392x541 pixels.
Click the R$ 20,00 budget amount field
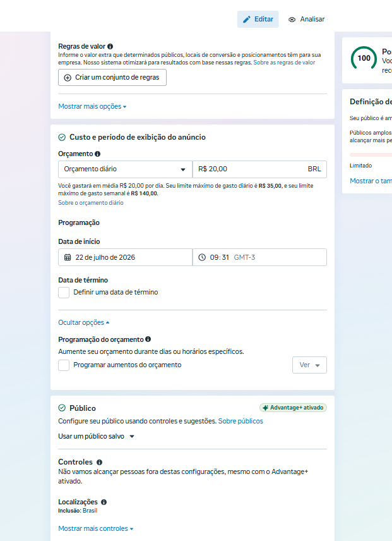(259, 169)
